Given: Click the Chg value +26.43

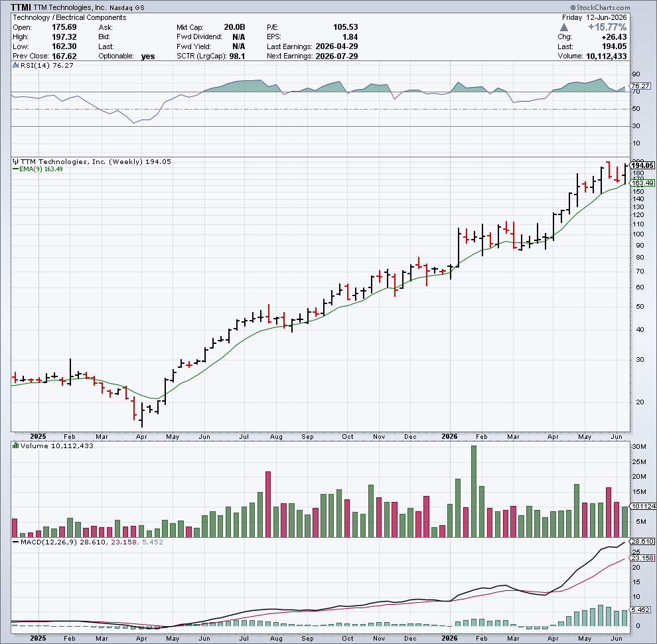Looking at the screenshot, I should (614, 37).
